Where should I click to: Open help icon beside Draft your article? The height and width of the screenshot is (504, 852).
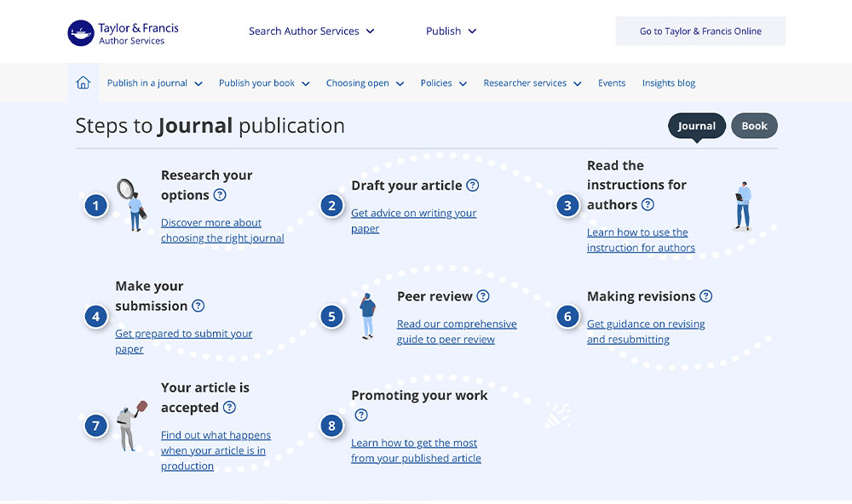pos(473,186)
